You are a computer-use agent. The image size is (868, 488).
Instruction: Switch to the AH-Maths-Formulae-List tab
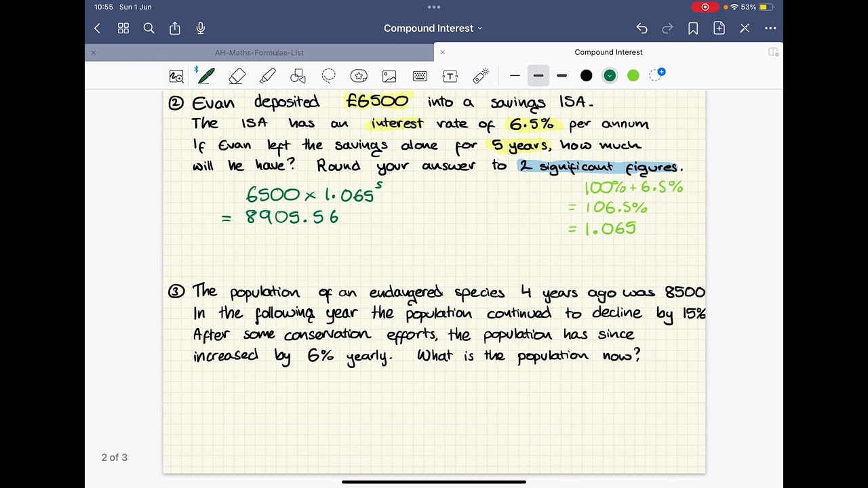[x=259, y=52]
